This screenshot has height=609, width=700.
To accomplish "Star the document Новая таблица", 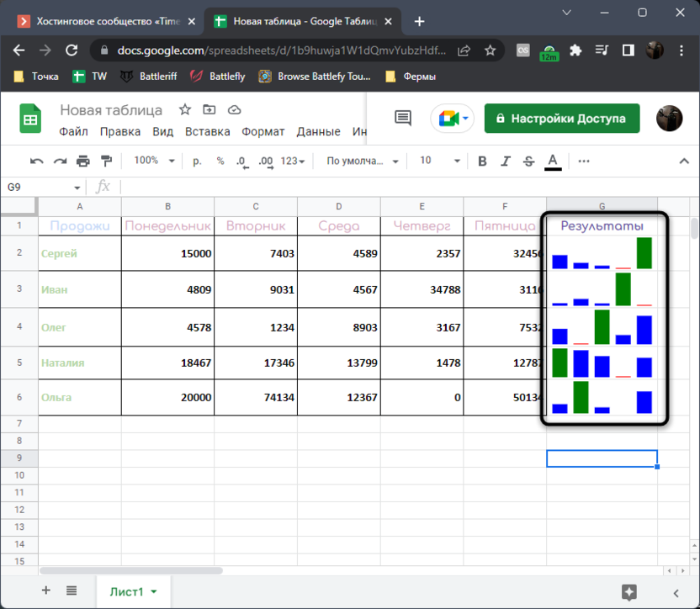I will (184, 110).
